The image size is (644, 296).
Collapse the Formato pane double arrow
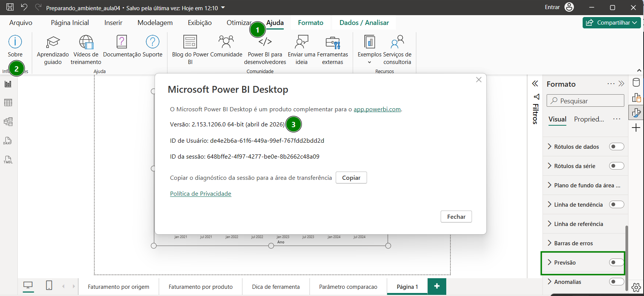point(621,84)
